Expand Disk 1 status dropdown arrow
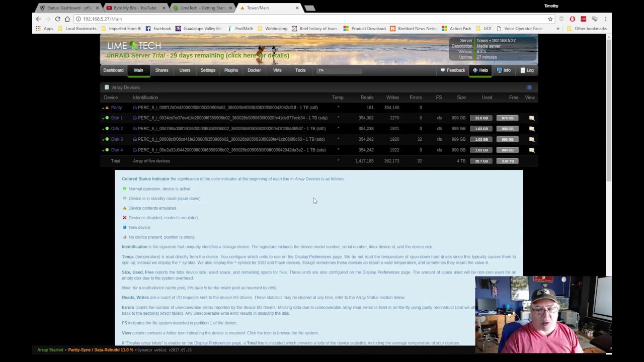 click(x=103, y=118)
